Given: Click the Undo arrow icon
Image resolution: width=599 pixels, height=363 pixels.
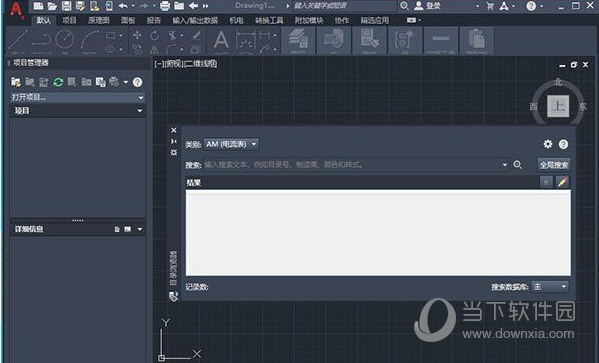Looking at the screenshot, I should 123,6.
